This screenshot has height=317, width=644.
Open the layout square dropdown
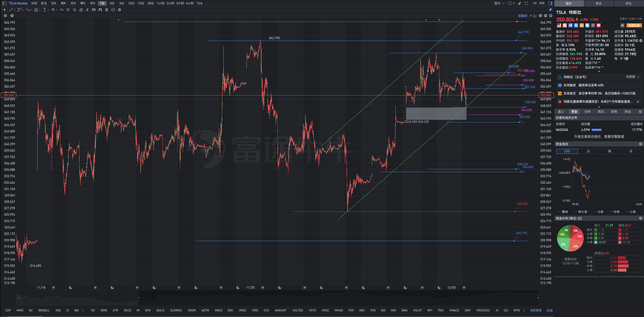511,3
